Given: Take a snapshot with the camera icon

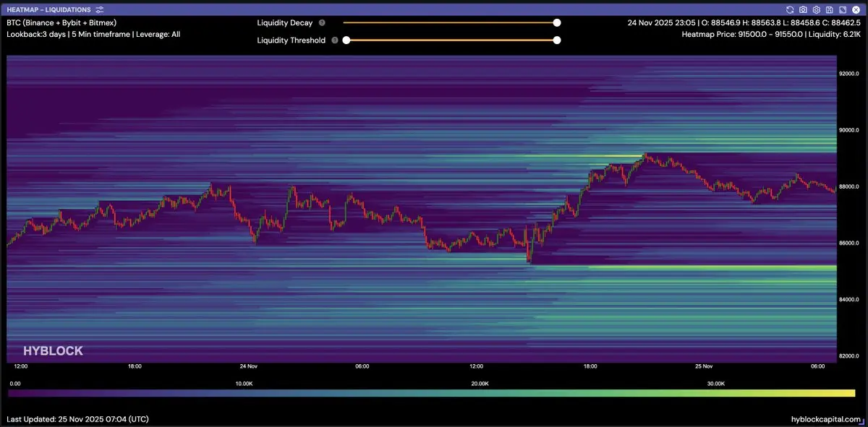Looking at the screenshot, I should 804,10.
